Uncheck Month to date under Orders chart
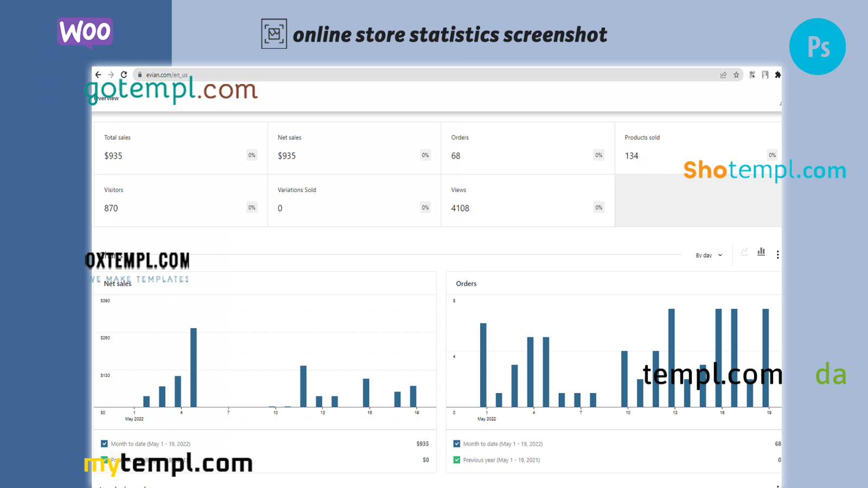 coord(457,444)
